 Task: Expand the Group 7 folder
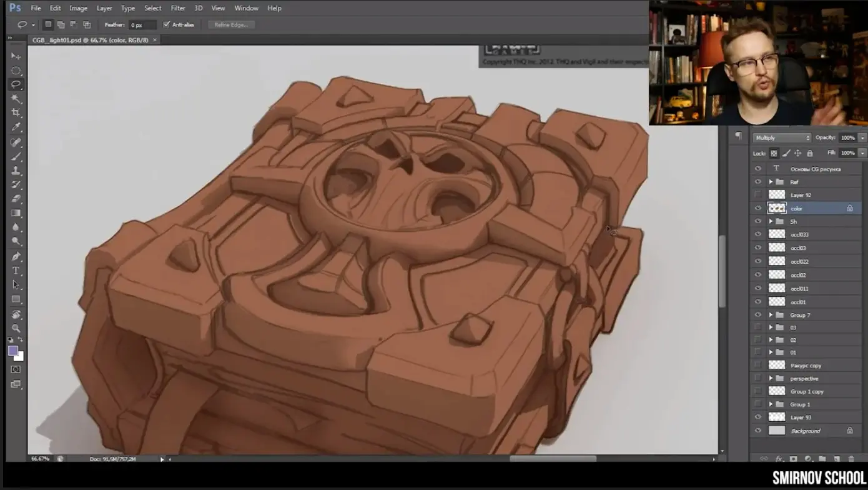coord(771,315)
